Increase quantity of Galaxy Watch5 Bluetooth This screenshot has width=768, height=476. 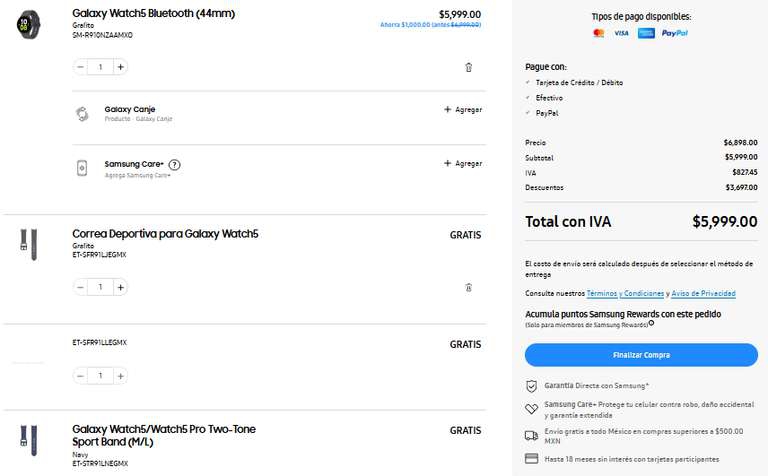[x=120, y=67]
